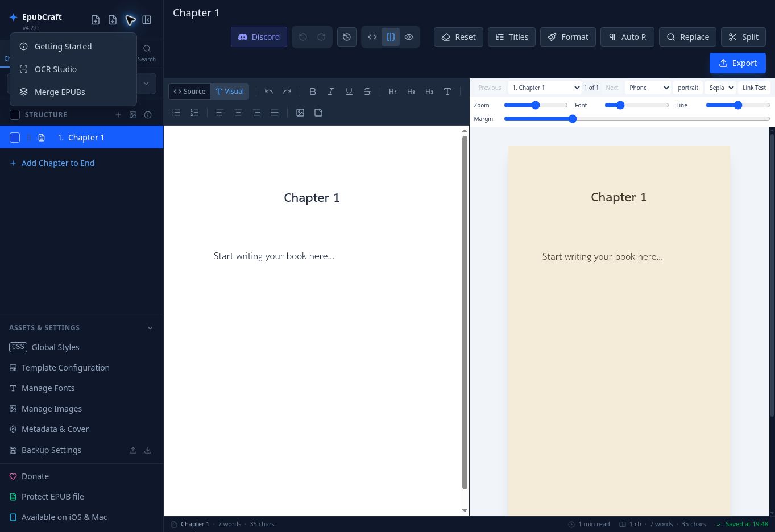Click the Export button
Image resolution: width=775 pixels, height=532 pixels.
coord(737,63)
